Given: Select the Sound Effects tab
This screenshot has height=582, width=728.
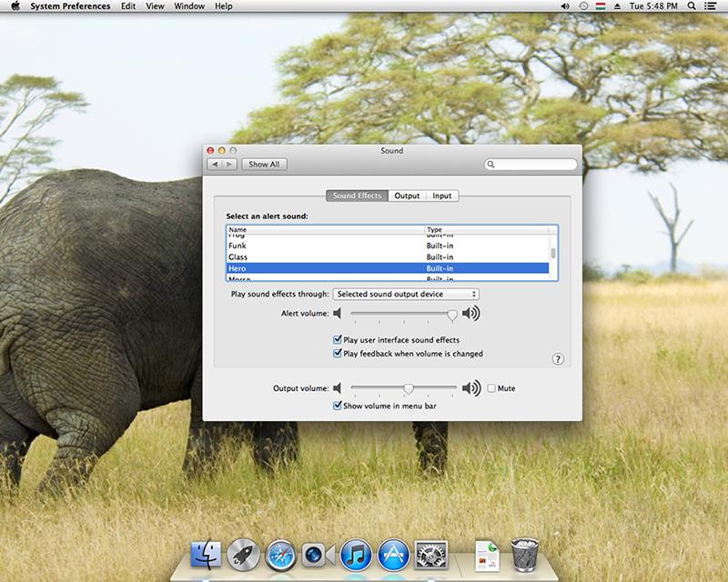Looking at the screenshot, I should tap(357, 196).
